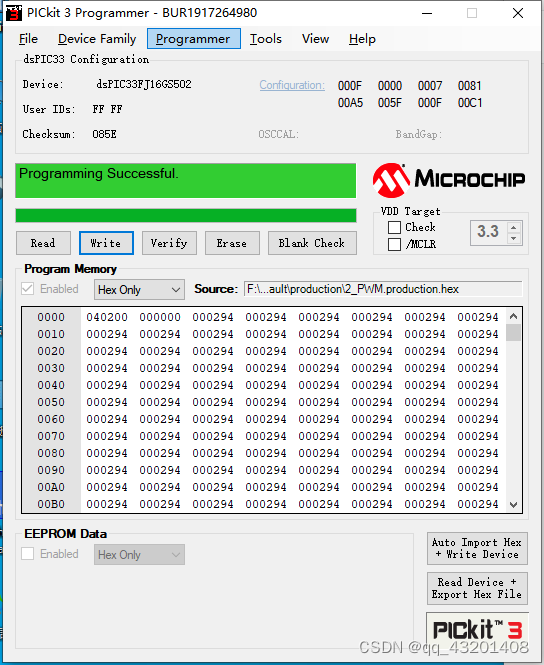Click the Read button
The width and height of the screenshot is (544, 665).
[x=43, y=243]
